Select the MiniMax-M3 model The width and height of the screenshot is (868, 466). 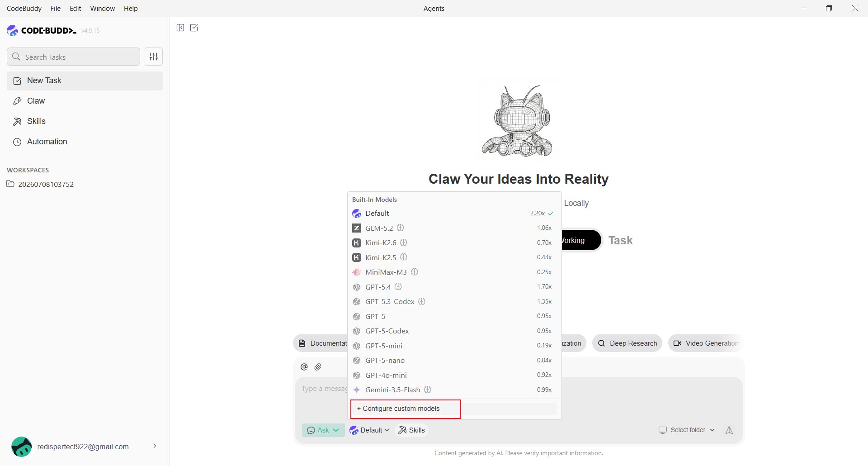[x=454, y=272]
